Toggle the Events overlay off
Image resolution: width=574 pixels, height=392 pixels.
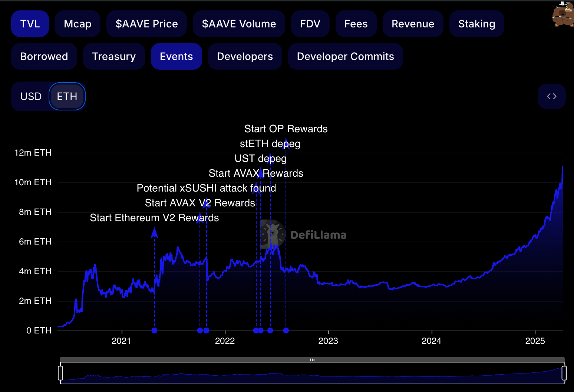click(177, 56)
